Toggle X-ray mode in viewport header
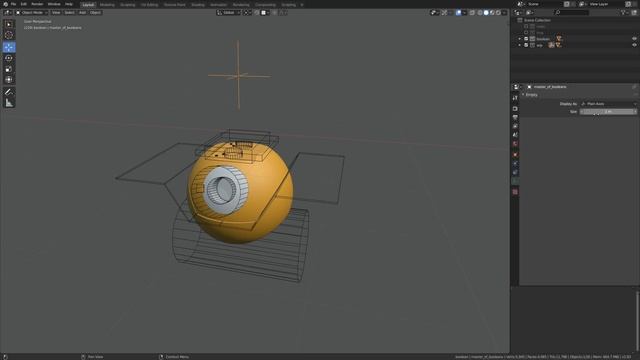This screenshot has height=360, width=640. (472, 13)
